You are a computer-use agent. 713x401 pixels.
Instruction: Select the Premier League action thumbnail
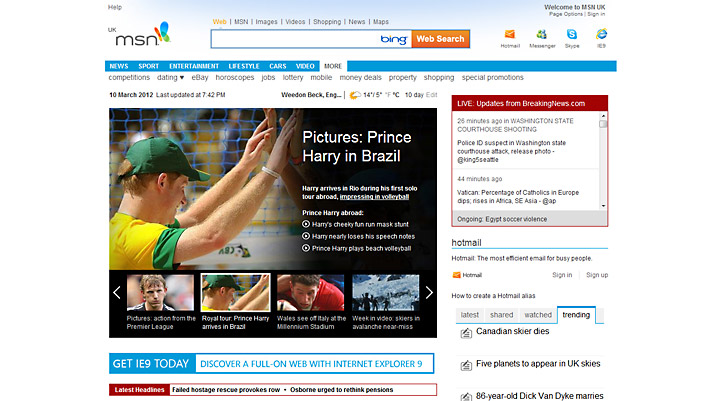pos(160,293)
